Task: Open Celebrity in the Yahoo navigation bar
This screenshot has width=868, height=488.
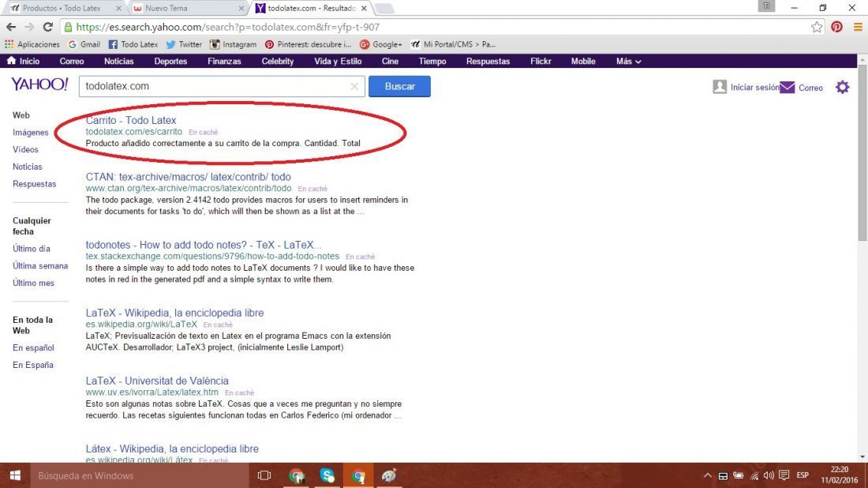Action: tap(277, 61)
